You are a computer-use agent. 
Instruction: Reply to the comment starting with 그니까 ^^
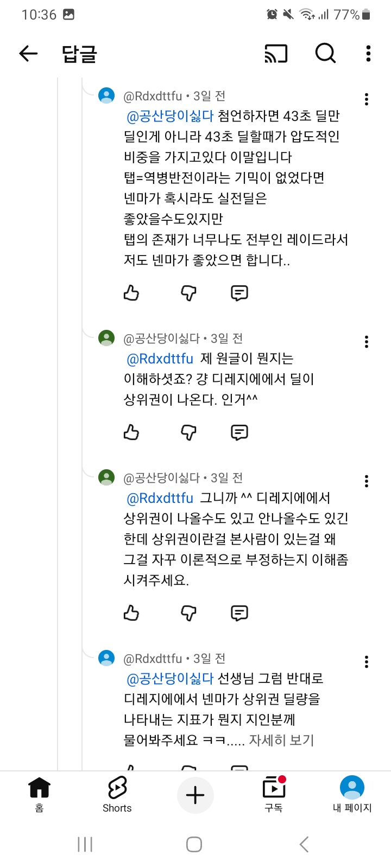coord(239,613)
